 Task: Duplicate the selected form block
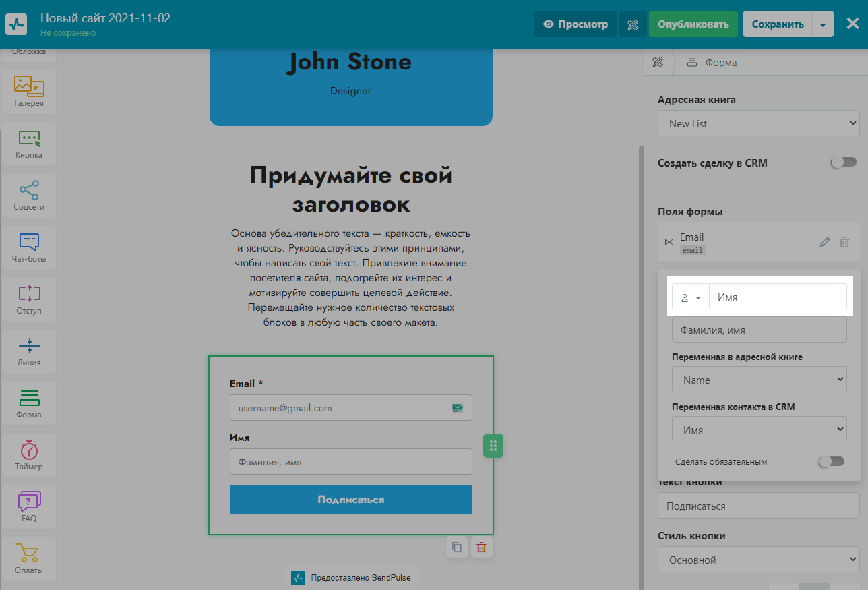coord(456,547)
